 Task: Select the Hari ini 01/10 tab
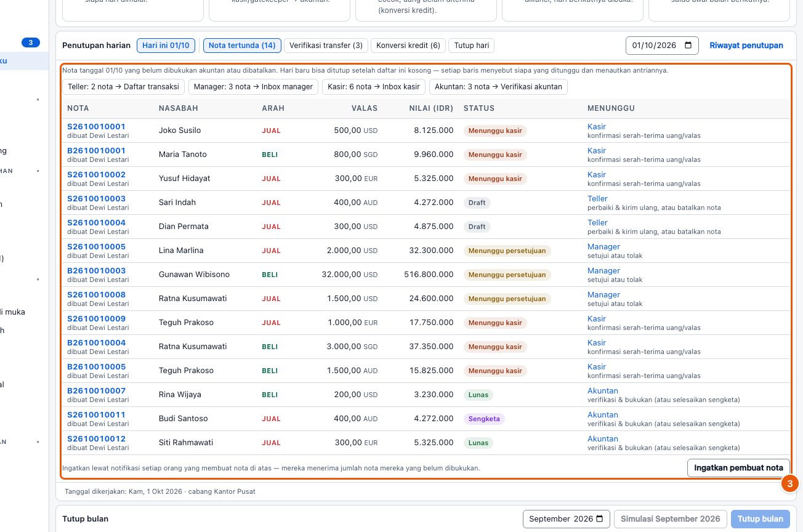coord(166,46)
